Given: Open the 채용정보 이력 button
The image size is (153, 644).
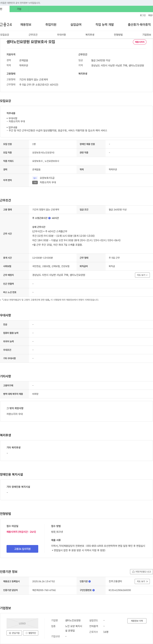Looking at the screenshot, I should pos(137,621).
